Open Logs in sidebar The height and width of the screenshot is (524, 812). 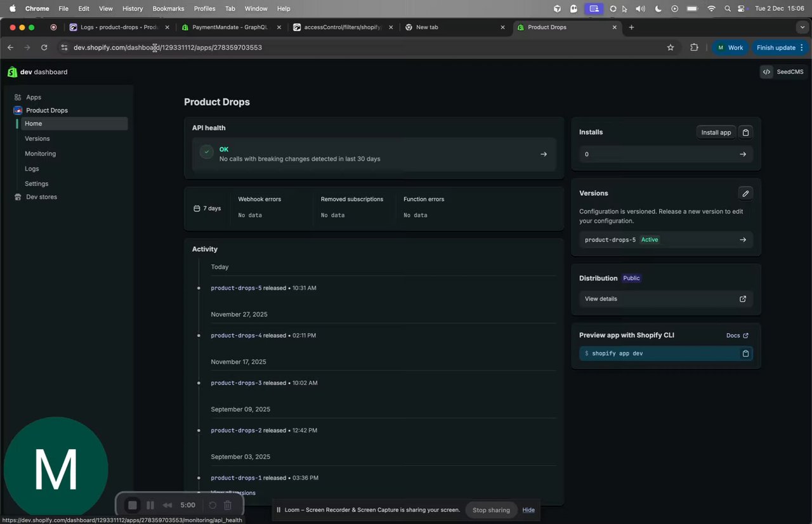[32, 169]
